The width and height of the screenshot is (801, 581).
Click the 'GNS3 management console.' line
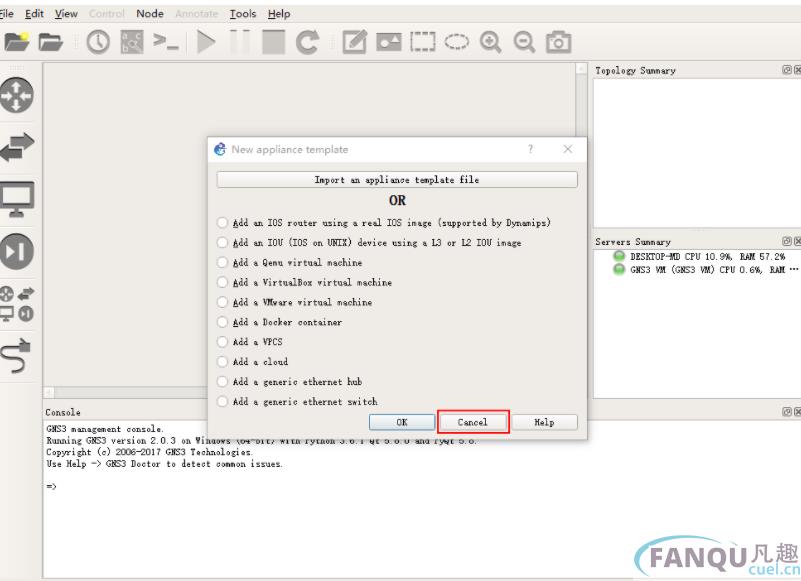coord(105,429)
